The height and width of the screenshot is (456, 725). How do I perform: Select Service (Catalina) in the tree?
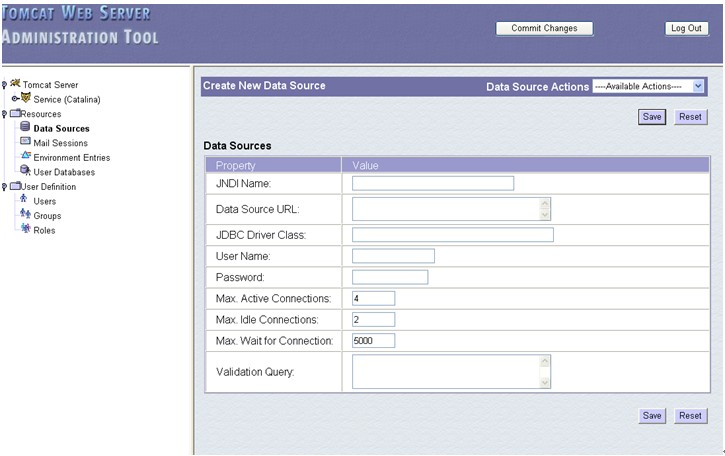click(67, 99)
